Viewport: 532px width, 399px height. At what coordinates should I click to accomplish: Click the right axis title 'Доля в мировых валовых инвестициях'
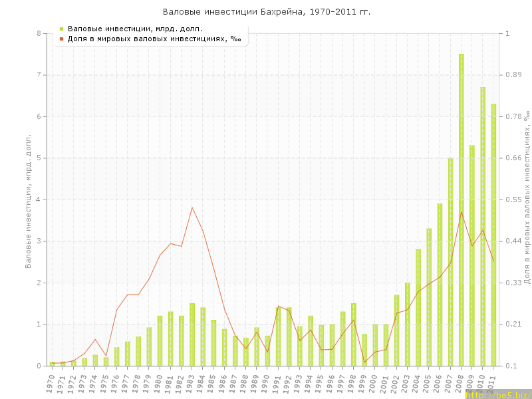(526, 198)
